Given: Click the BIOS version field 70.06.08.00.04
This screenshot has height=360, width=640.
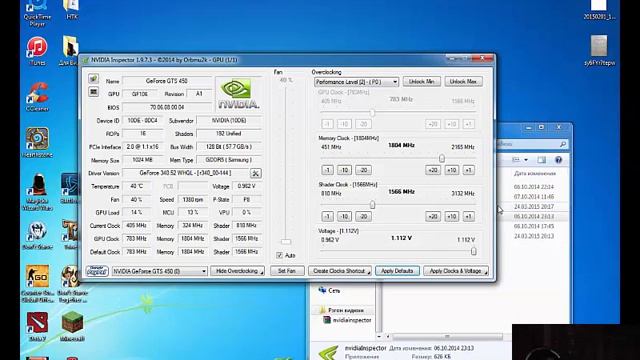Looking at the screenshot, I should click(167, 107).
